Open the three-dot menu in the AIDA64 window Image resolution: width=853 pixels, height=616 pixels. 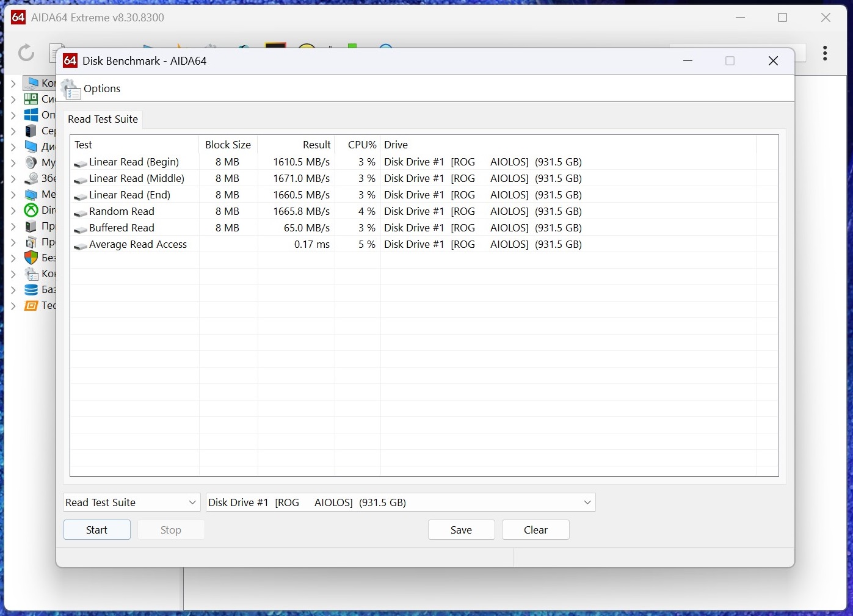825,53
